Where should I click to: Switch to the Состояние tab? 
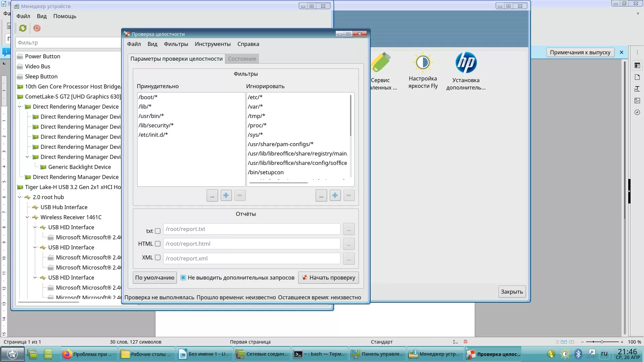pyautogui.click(x=242, y=59)
